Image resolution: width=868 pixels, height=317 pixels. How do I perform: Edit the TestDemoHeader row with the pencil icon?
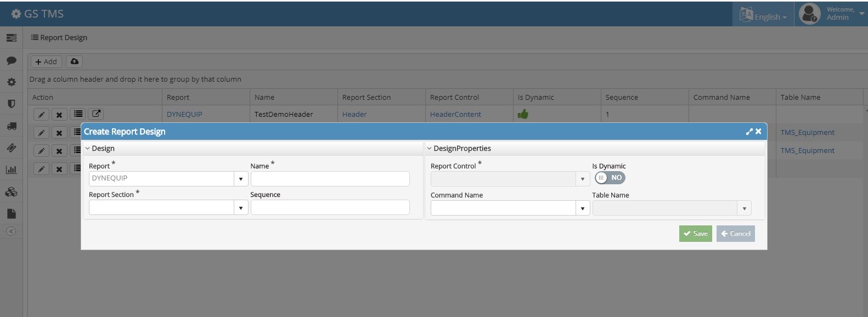(x=41, y=115)
